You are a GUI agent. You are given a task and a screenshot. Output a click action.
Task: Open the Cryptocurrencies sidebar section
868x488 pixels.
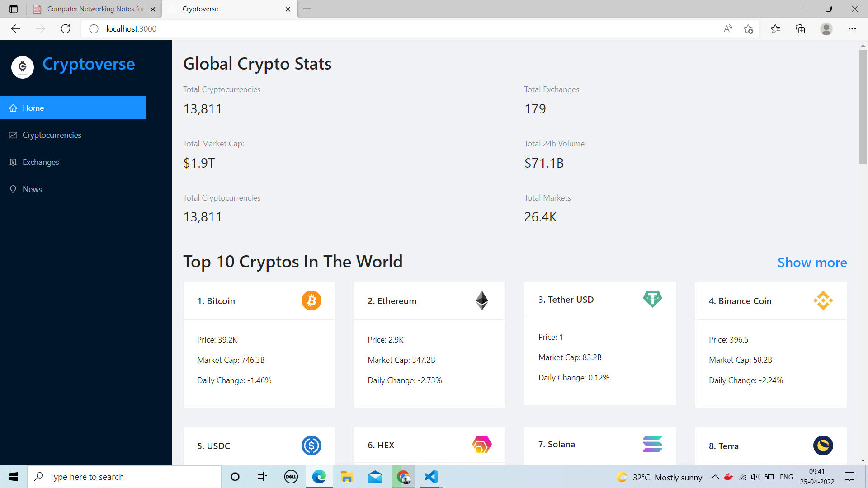(52, 135)
